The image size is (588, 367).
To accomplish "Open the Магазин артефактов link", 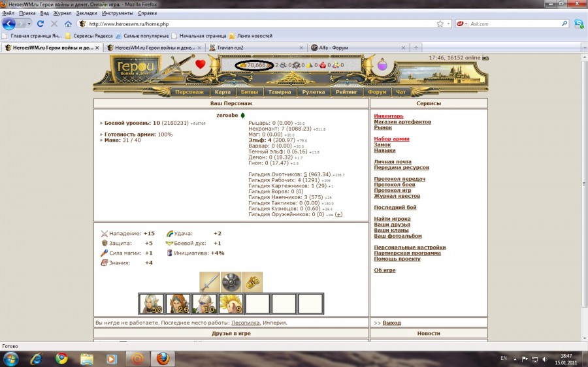I will [402, 122].
